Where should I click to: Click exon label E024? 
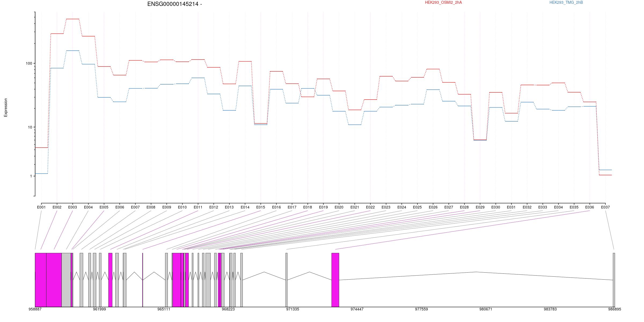402,207
